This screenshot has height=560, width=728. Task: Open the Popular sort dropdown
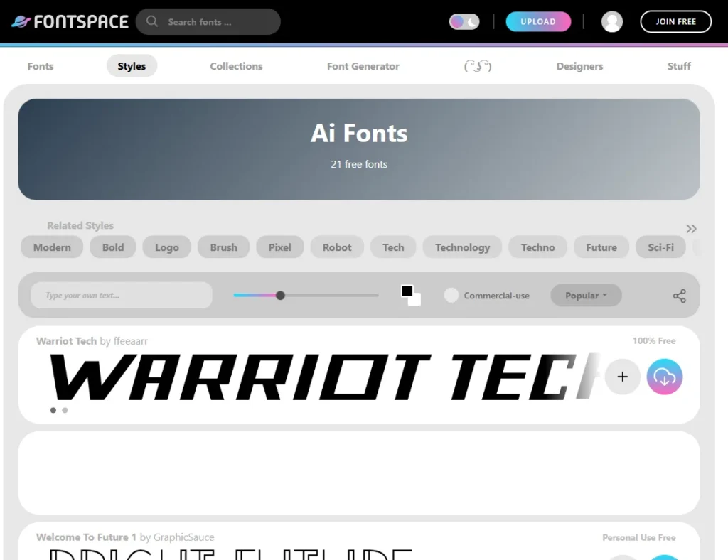click(586, 296)
